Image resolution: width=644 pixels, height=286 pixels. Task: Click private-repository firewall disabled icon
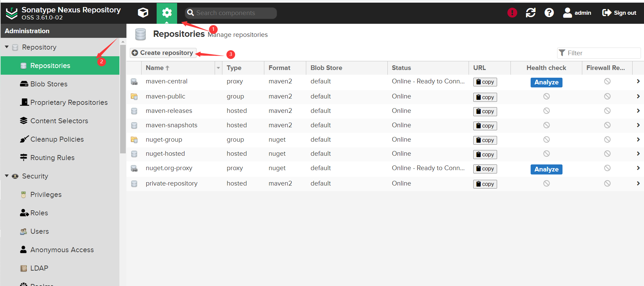(607, 184)
